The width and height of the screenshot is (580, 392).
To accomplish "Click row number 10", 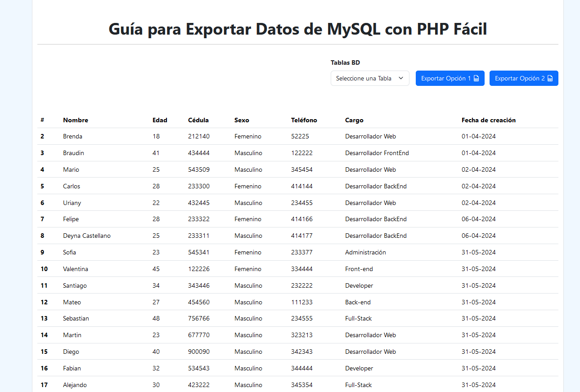I will 44,269.
